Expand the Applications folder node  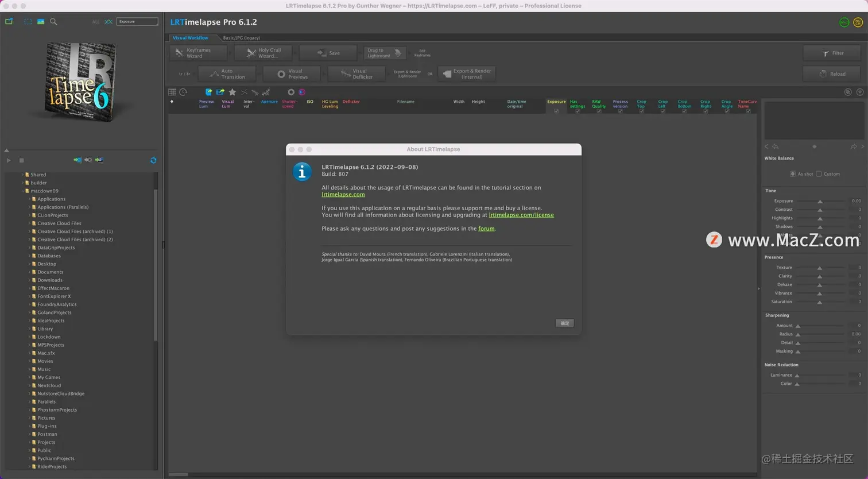29,199
